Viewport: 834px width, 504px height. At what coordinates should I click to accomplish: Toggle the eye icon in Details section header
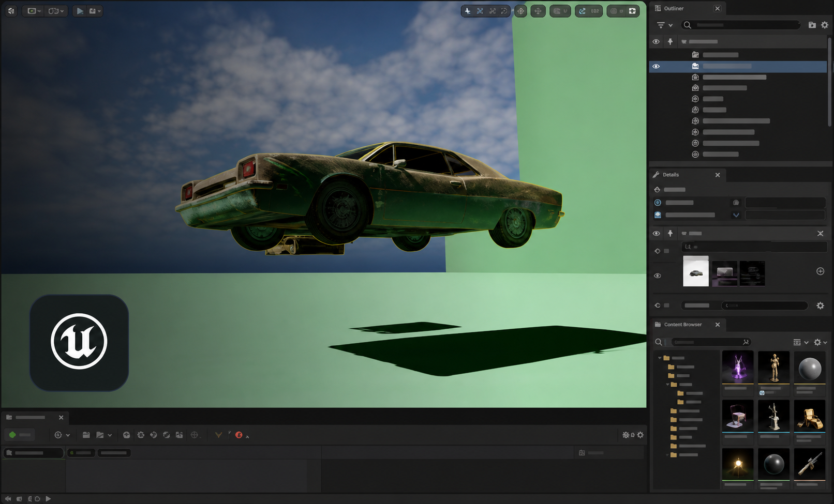click(656, 234)
